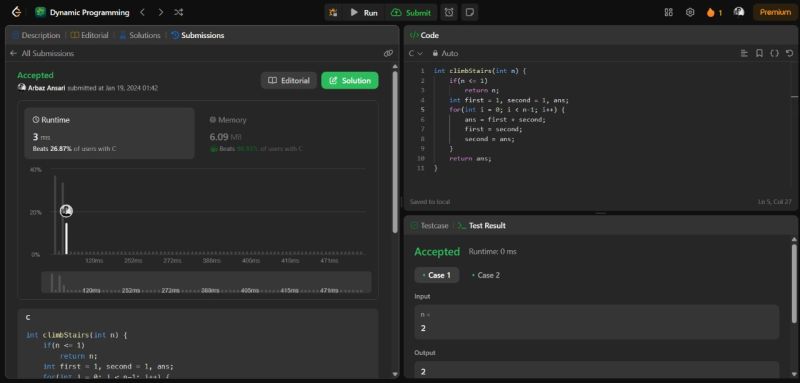Click the horizontal divider handle between code and test panels
Screen dimensions: 800x383
tap(601, 213)
